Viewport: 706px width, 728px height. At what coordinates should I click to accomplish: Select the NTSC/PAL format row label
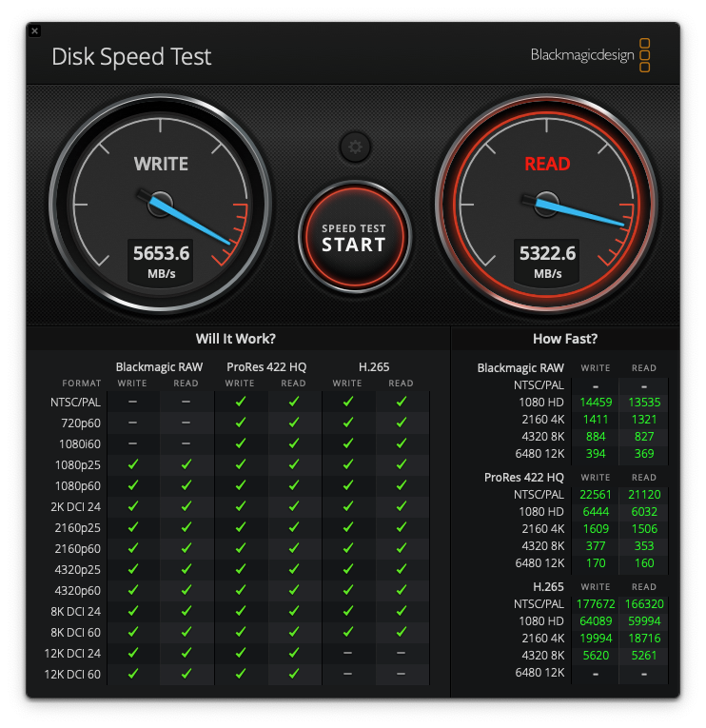pyautogui.click(x=75, y=403)
